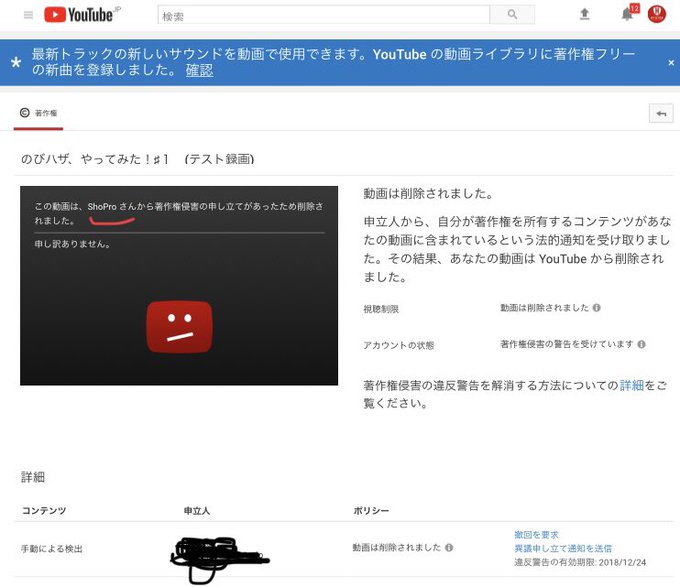Click the back arrow button

click(x=661, y=114)
